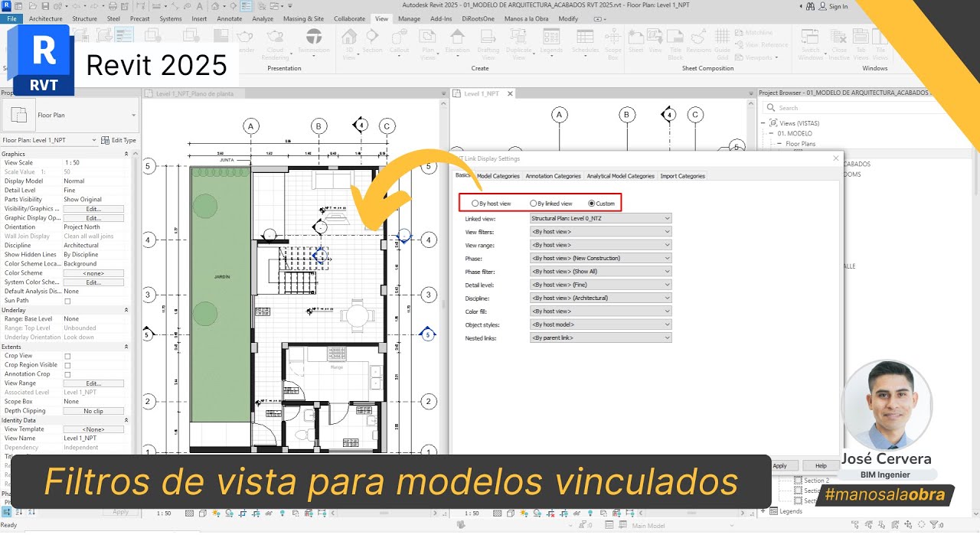Toggle the Crop Region Visible checkbox
980x551 pixels.
point(67,365)
